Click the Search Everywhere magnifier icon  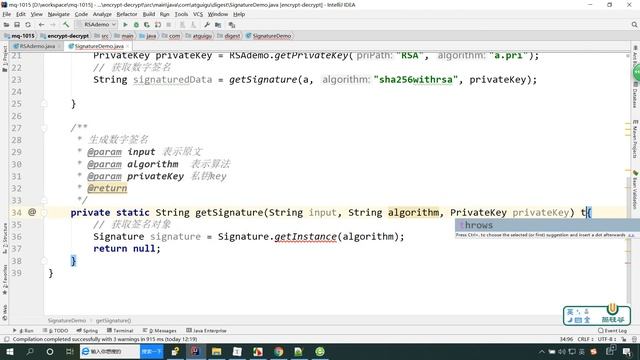(634, 25)
